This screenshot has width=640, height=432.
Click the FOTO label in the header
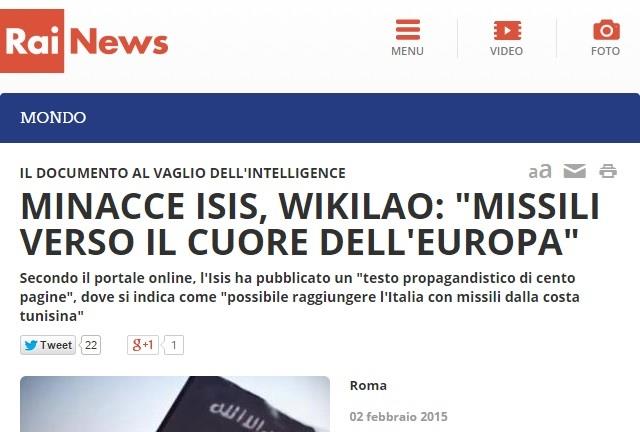pyautogui.click(x=605, y=51)
